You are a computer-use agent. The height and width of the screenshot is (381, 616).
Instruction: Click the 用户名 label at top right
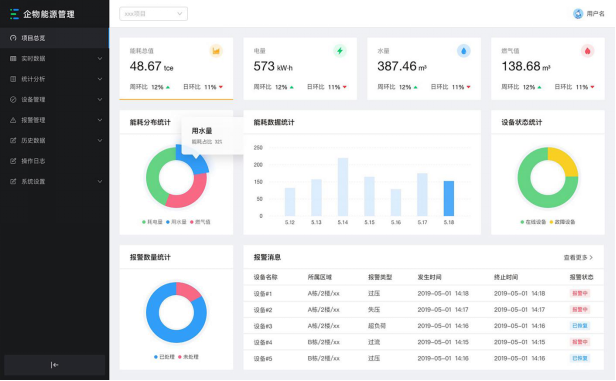click(595, 14)
